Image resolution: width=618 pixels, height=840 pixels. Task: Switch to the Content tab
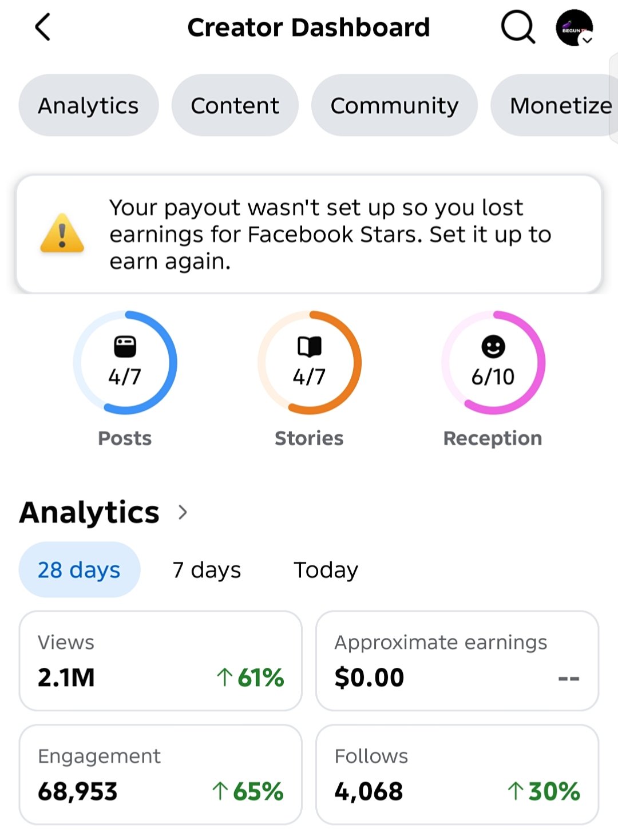pos(235,105)
